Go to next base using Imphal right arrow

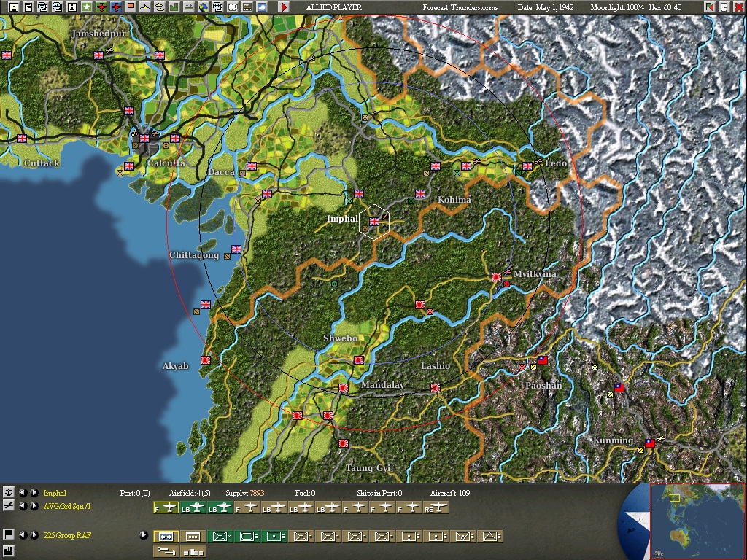(34, 492)
